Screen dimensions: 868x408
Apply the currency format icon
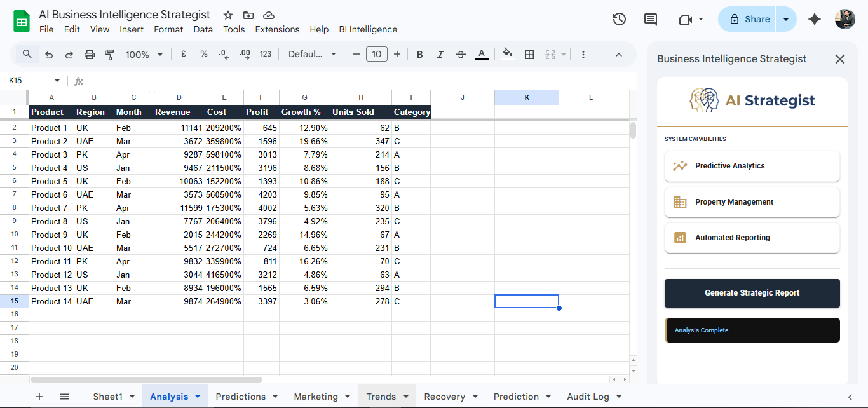184,54
